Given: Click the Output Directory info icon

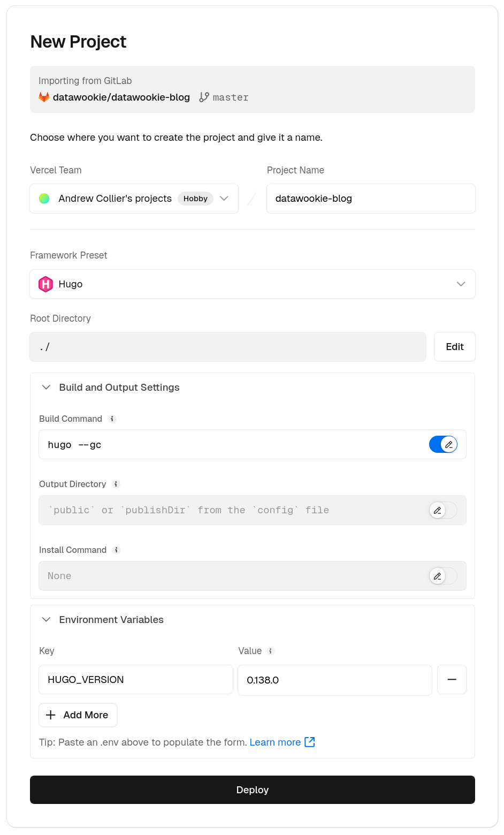Looking at the screenshot, I should point(116,484).
